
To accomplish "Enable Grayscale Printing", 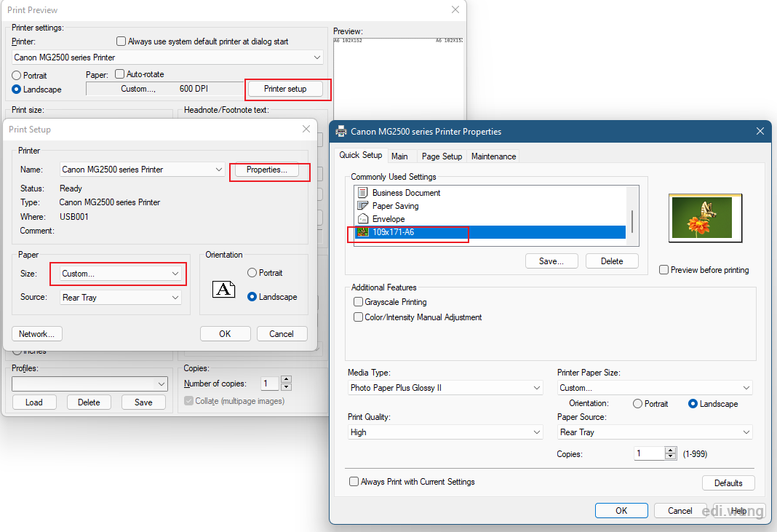I will click(358, 301).
